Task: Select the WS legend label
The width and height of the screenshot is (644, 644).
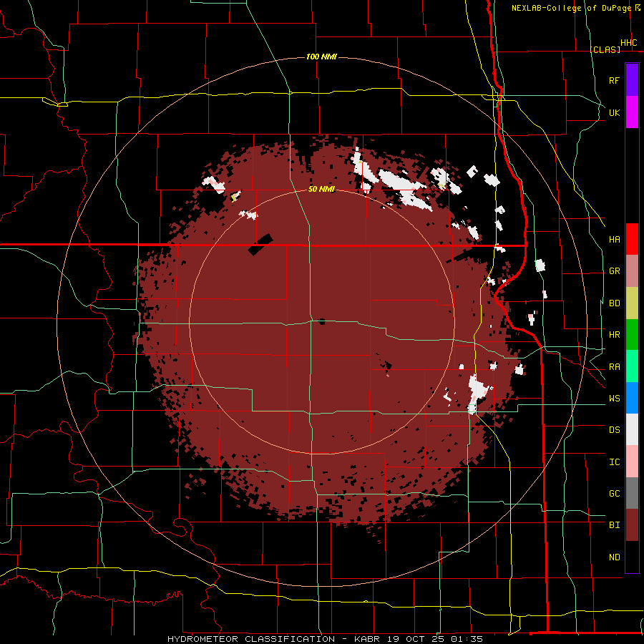Action: [614, 399]
